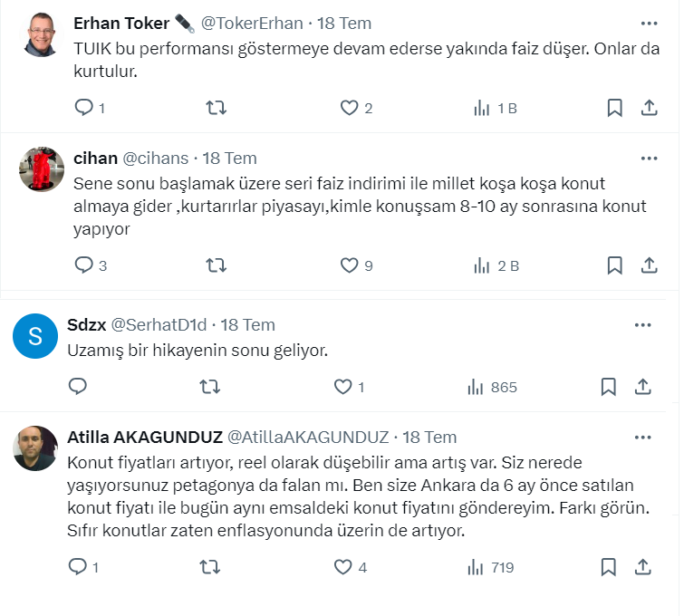The image size is (684, 616).
Task: Bookmark Sdzx's tweet
Action: [x=608, y=387]
